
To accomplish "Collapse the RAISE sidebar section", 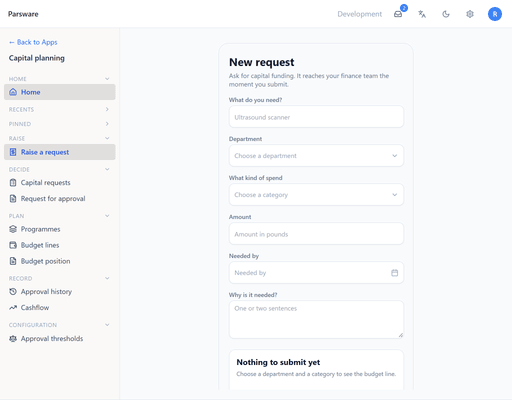I will tap(107, 138).
